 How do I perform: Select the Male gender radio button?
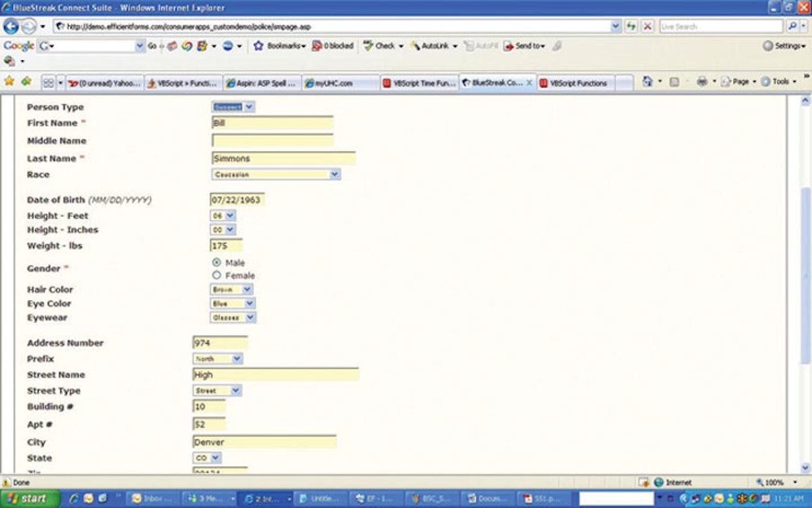click(x=217, y=263)
